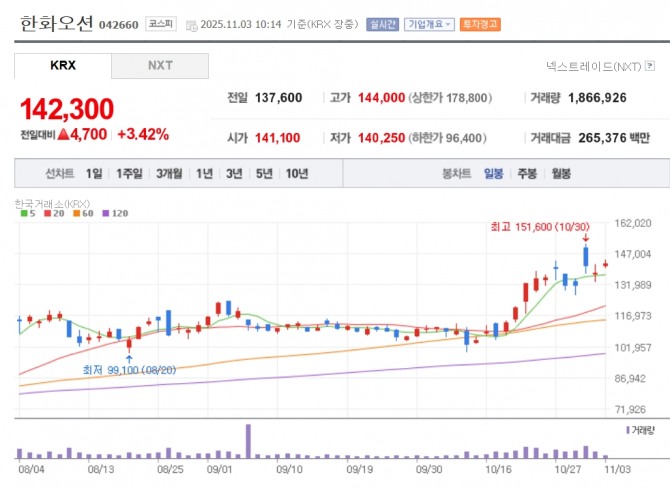Show the 3년 line chart

pos(234,173)
